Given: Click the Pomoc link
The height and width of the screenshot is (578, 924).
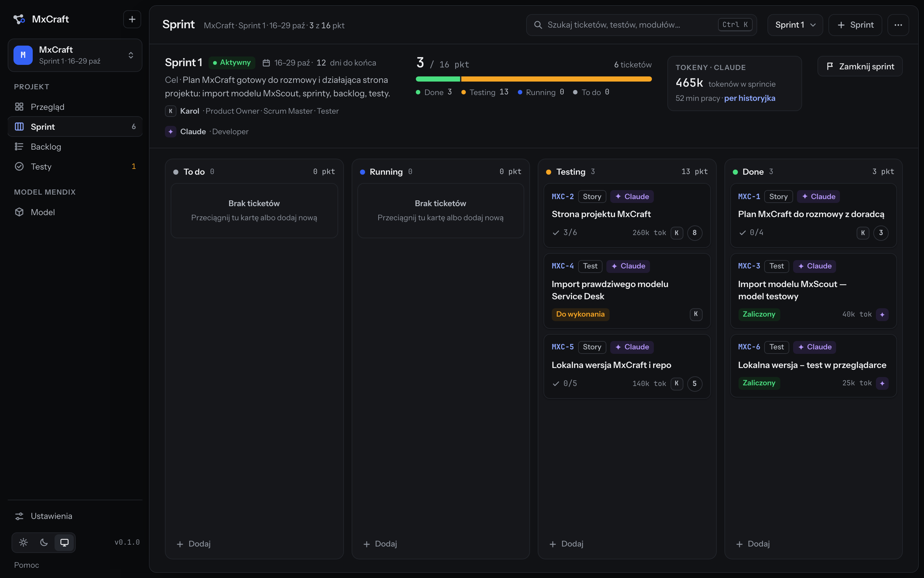Looking at the screenshot, I should [x=26, y=565].
